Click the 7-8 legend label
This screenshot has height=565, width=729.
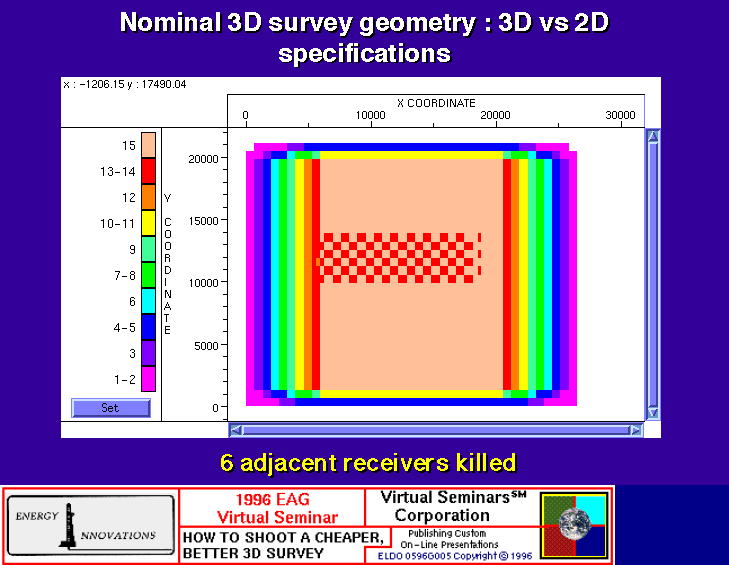124,276
